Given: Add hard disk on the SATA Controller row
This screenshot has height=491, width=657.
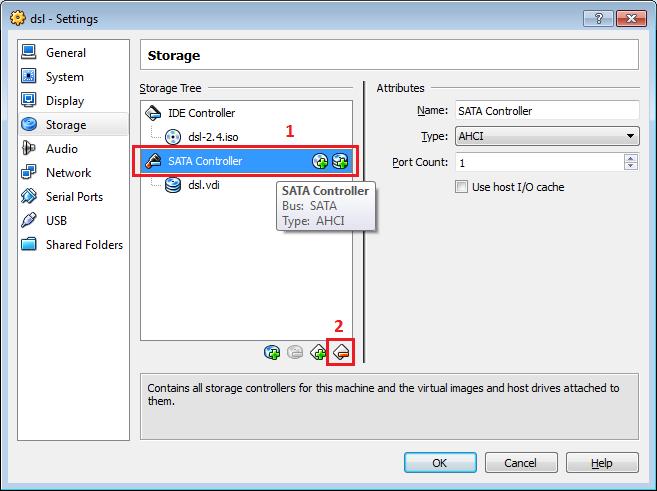Looking at the screenshot, I should tap(340, 161).
